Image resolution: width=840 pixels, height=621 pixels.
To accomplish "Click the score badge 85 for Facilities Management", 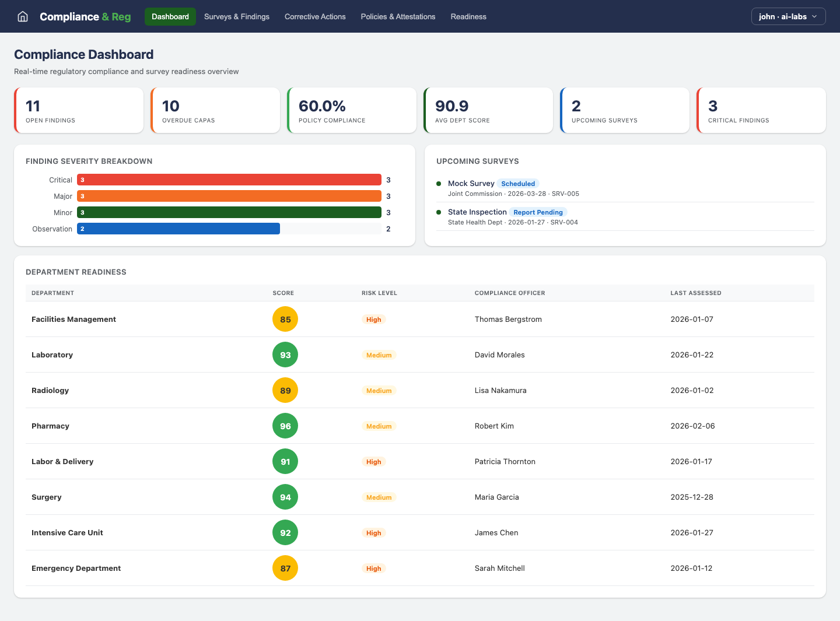I will pyautogui.click(x=285, y=319).
